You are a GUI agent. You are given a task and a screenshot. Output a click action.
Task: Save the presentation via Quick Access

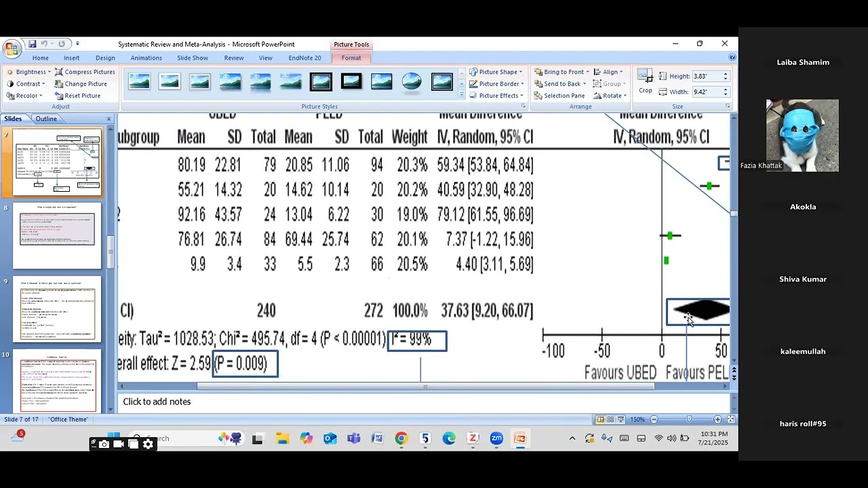(32, 44)
